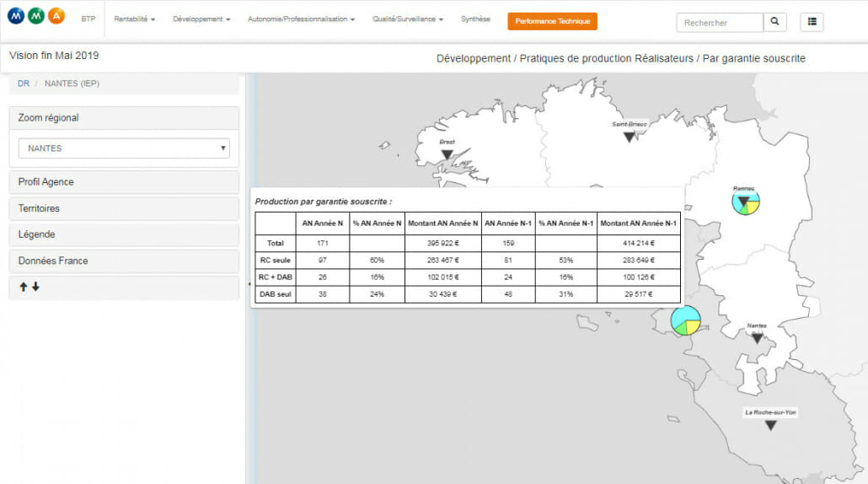The width and height of the screenshot is (868, 484).
Task: Click the 'DAB seul' row label
Action: pyautogui.click(x=275, y=294)
